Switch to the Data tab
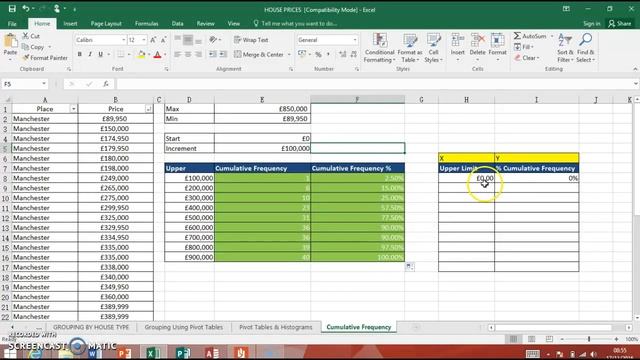Screen dimensions: 640x360 coord(178,24)
